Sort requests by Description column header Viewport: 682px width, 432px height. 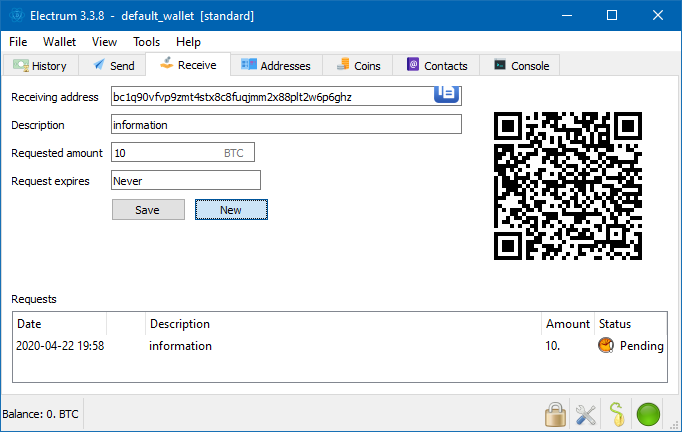point(344,324)
